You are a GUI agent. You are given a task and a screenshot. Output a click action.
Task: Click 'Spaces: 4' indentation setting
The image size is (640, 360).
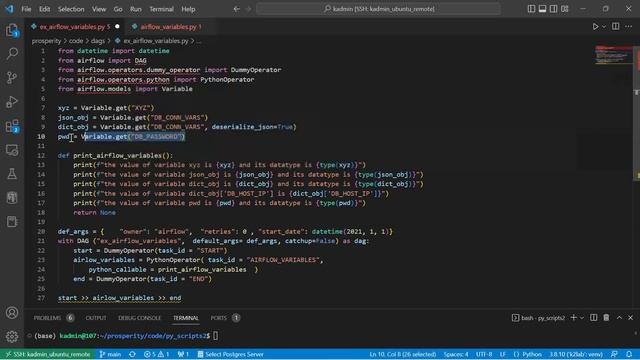coord(456,354)
